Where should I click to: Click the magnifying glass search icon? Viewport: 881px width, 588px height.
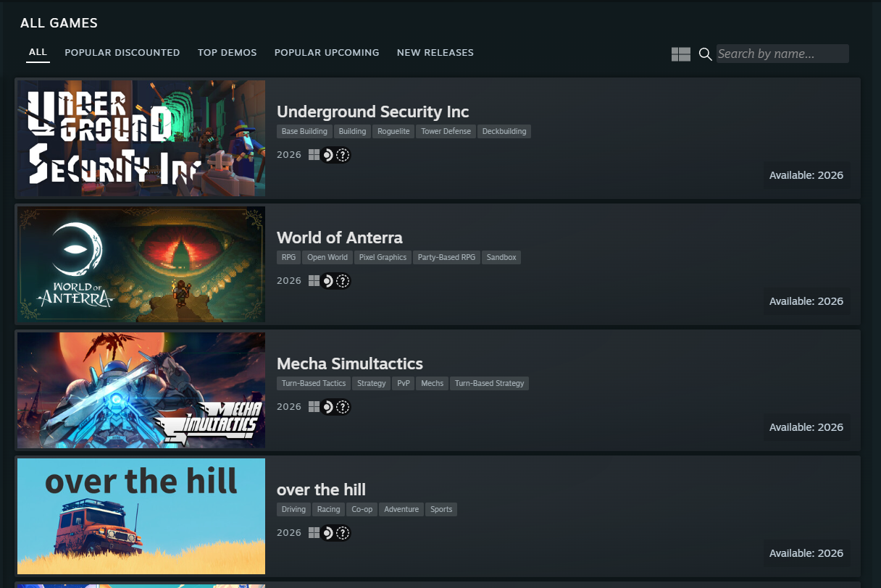tap(705, 54)
